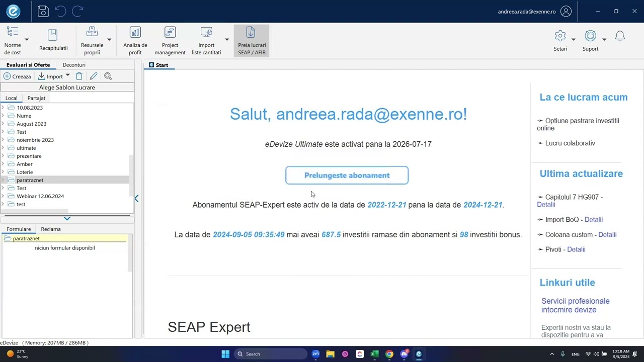The height and width of the screenshot is (362, 644).
Task: Open Import liste cantitati
Action: click(206, 41)
